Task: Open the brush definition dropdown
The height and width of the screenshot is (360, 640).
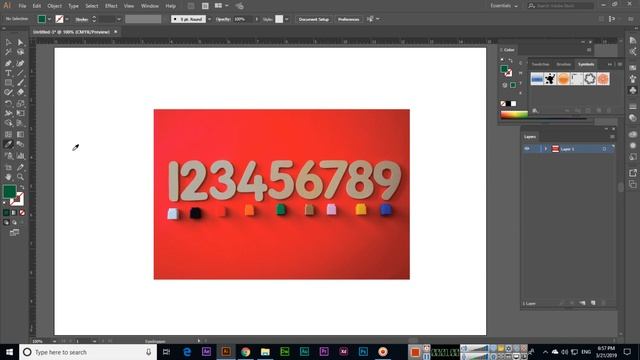Action: pyautogui.click(x=209, y=19)
